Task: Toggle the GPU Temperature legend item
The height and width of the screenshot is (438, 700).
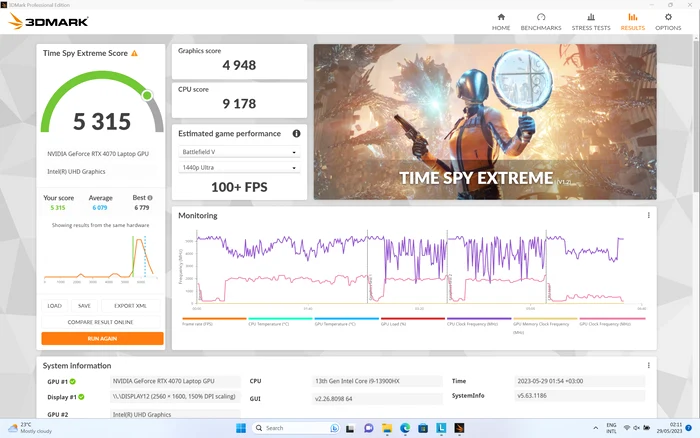Action: point(346,321)
